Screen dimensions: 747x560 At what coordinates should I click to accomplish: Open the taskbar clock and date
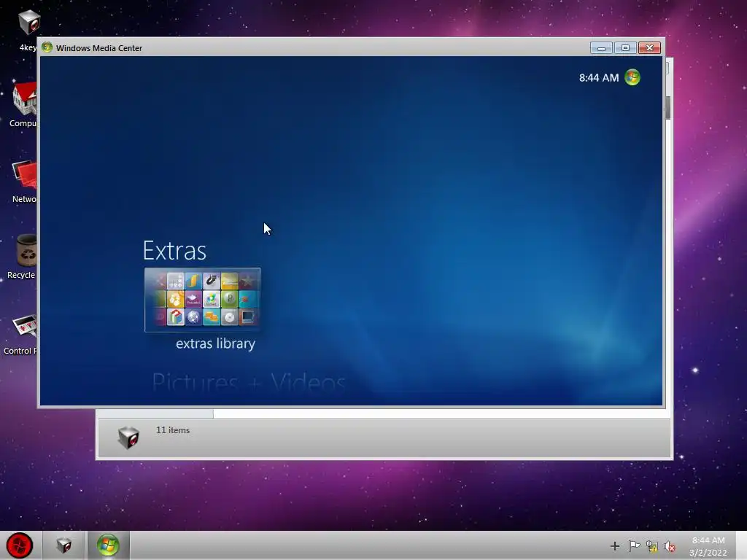click(x=708, y=546)
